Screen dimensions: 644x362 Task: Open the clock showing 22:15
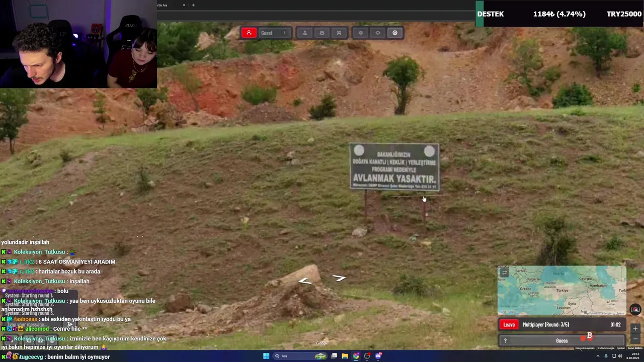pyautogui.click(x=632, y=356)
